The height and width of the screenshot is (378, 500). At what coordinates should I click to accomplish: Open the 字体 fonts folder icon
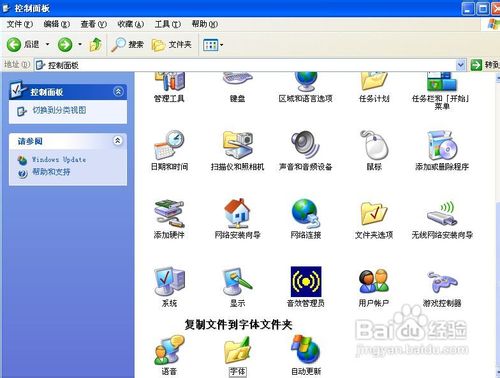[x=237, y=350]
